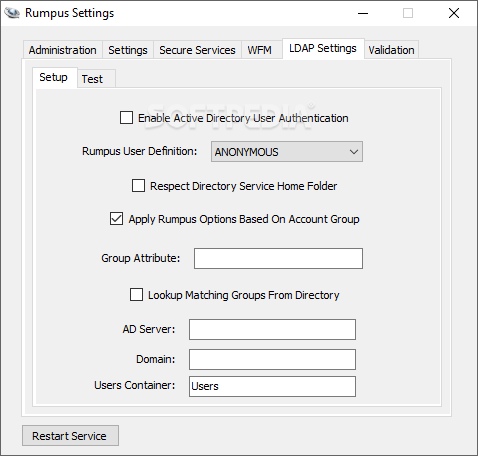The height and width of the screenshot is (456, 478).
Task: Close the Rumpus Settings window
Action: pyautogui.click(x=454, y=13)
